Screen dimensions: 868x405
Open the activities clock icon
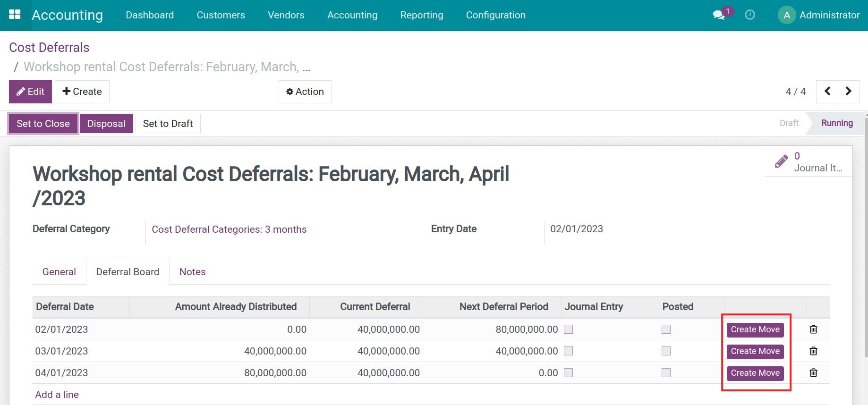[x=749, y=15]
